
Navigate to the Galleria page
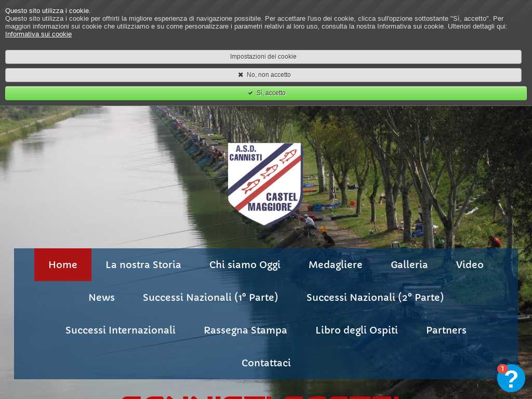409,265
